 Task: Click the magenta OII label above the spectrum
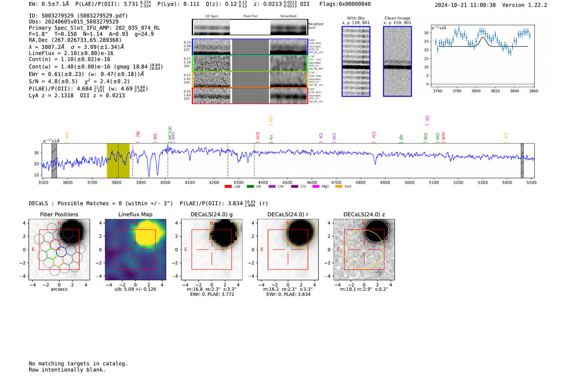pyautogui.click(x=427, y=121)
